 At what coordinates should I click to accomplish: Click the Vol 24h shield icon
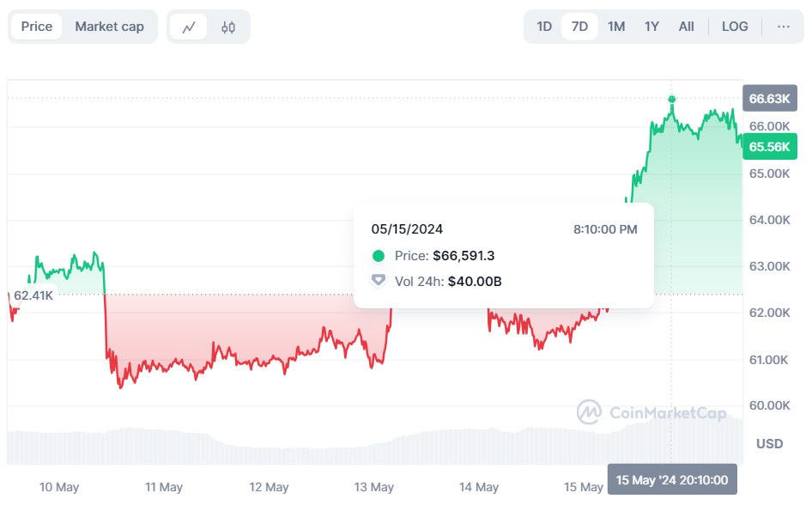tap(379, 281)
